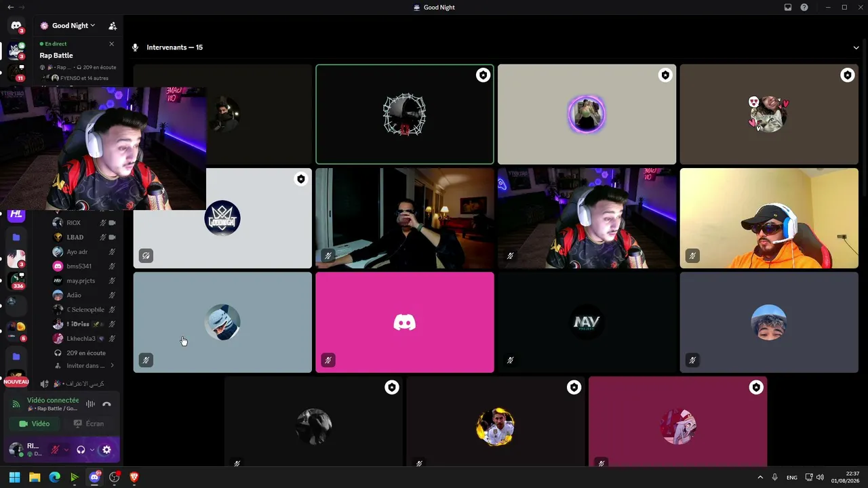Select the spider-web avatar speaker tile
Screen dimensions: 868x488
[x=405, y=115]
